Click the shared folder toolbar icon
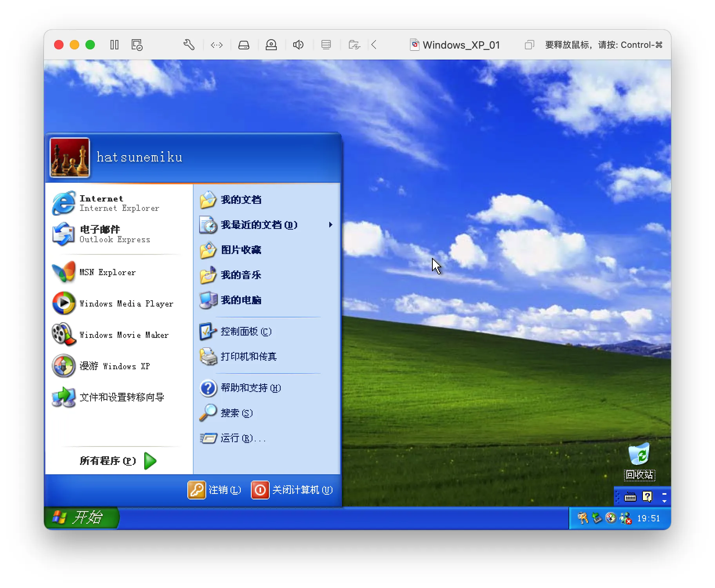This screenshot has height=588, width=715. pyautogui.click(x=354, y=45)
